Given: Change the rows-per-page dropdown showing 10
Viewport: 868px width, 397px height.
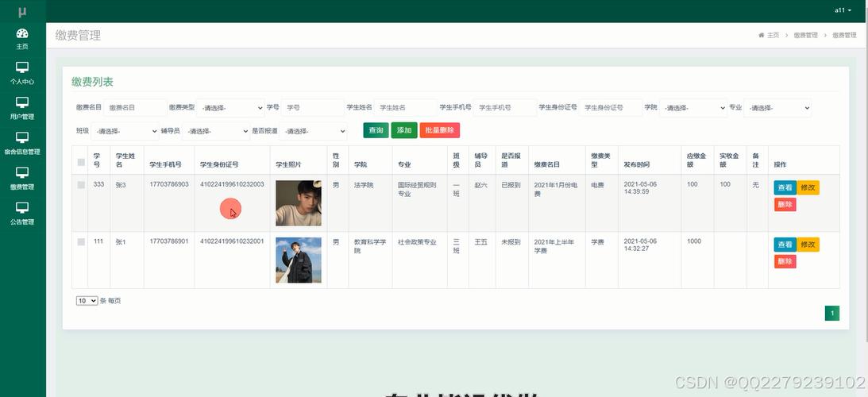Looking at the screenshot, I should tap(87, 301).
